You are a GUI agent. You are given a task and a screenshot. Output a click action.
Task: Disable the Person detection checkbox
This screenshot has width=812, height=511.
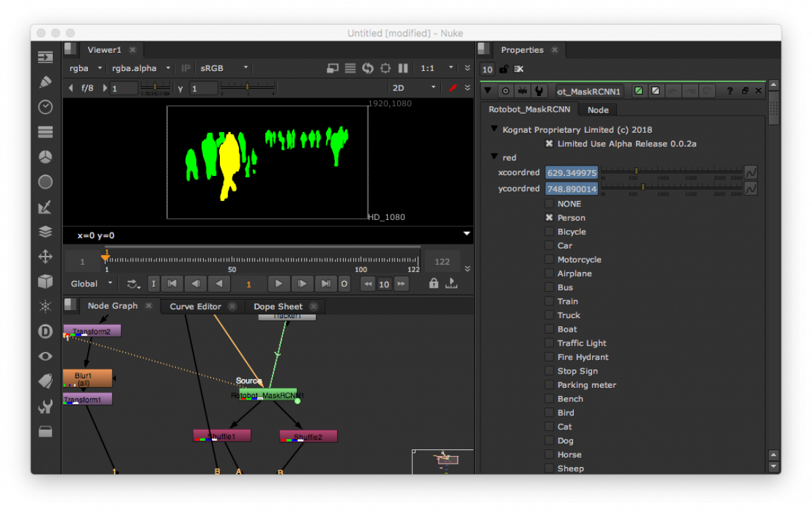coord(549,217)
